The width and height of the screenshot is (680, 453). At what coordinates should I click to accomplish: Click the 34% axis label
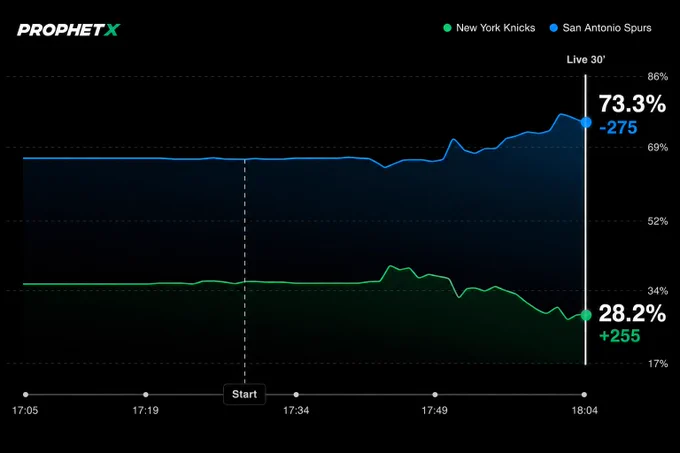pyautogui.click(x=658, y=291)
